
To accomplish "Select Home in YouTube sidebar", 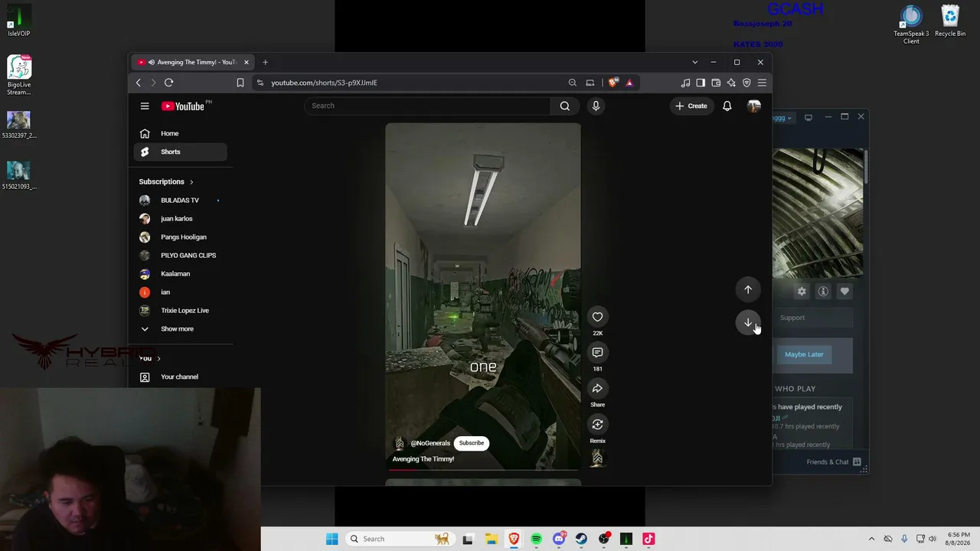I will tap(181, 133).
